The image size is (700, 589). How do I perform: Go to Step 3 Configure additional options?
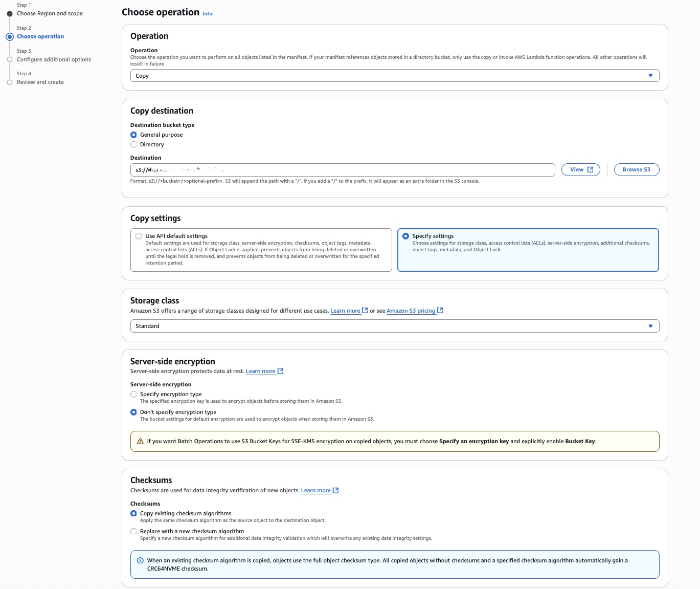coord(54,60)
